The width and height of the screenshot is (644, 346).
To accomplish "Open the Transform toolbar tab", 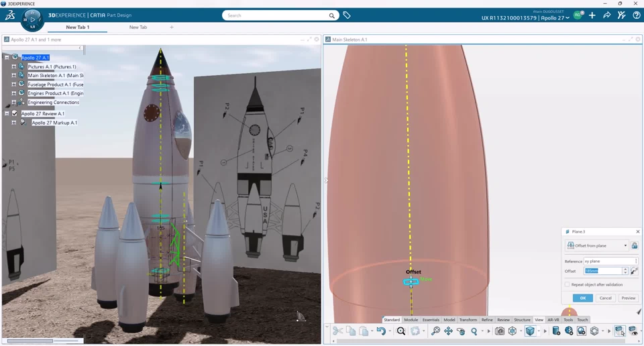I will 468,320.
